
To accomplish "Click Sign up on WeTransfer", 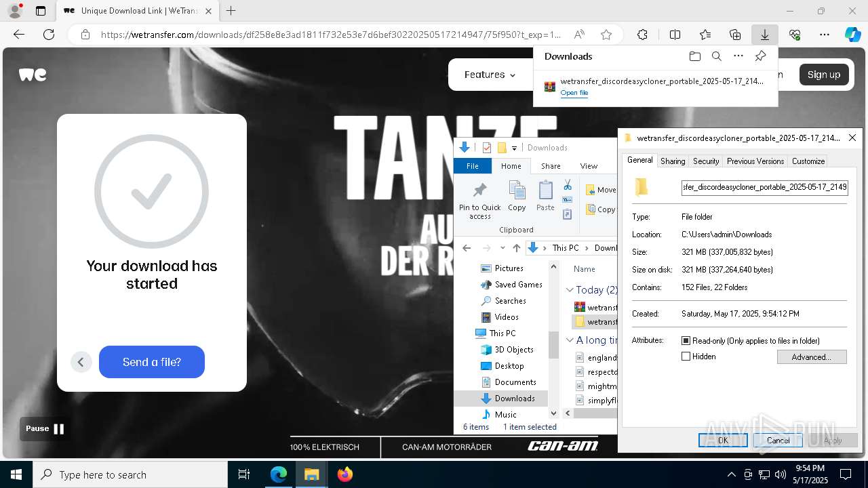I will [x=824, y=75].
